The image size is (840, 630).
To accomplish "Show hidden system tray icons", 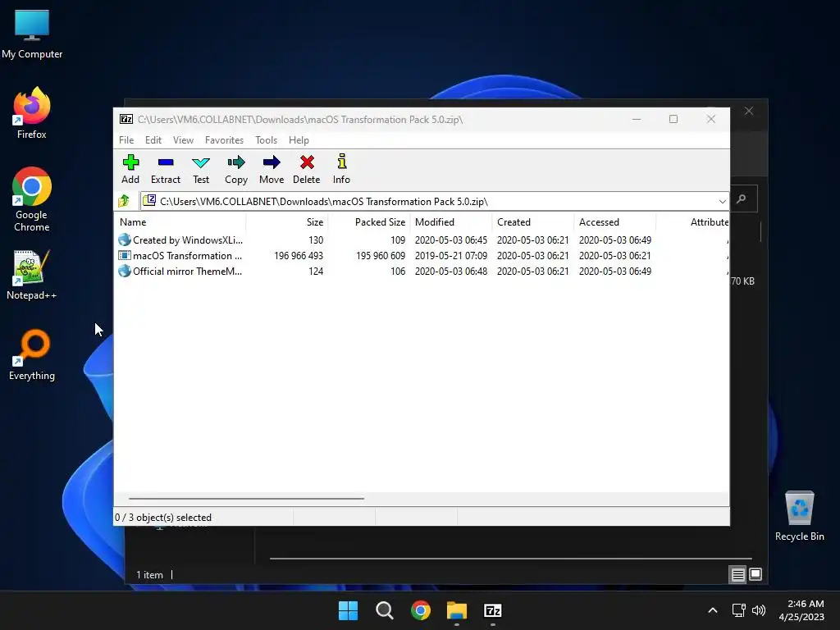I will point(713,610).
